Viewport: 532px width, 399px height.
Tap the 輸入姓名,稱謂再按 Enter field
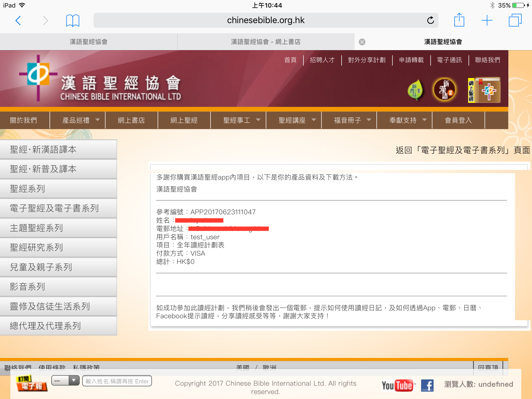pyautogui.click(x=117, y=381)
